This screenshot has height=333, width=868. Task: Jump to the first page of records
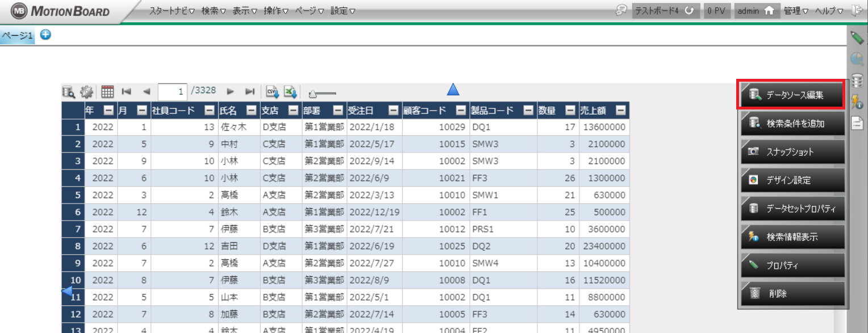click(x=127, y=91)
